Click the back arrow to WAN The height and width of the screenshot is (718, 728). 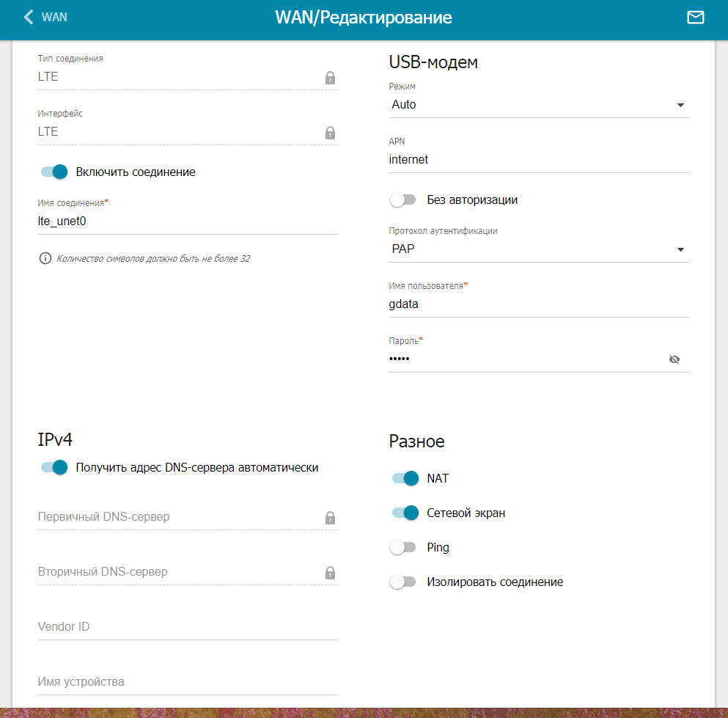pyautogui.click(x=29, y=17)
